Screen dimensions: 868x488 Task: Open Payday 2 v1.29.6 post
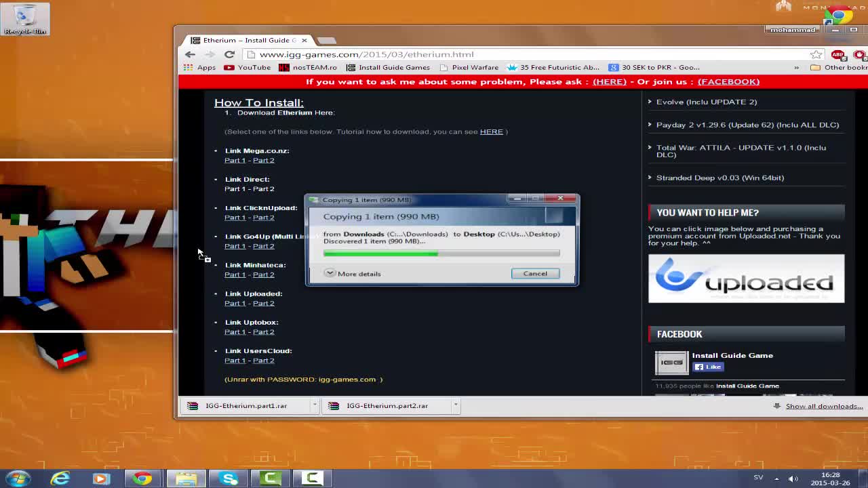click(x=747, y=125)
